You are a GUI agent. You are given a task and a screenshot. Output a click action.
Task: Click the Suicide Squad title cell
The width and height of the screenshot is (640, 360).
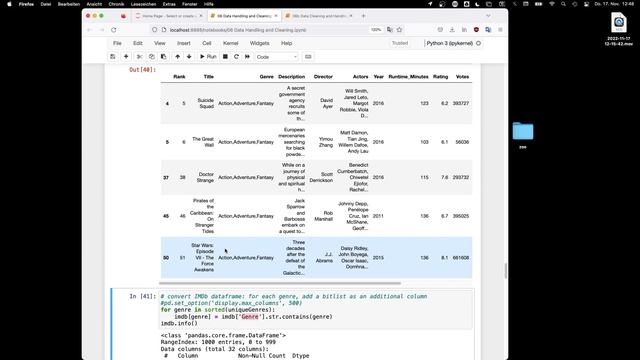point(206,103)
